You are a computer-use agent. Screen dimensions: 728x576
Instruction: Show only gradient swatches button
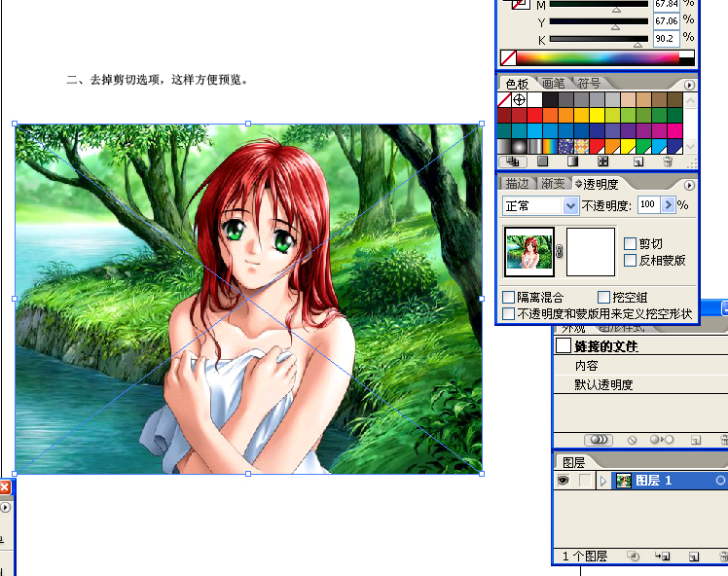[572, 162]
